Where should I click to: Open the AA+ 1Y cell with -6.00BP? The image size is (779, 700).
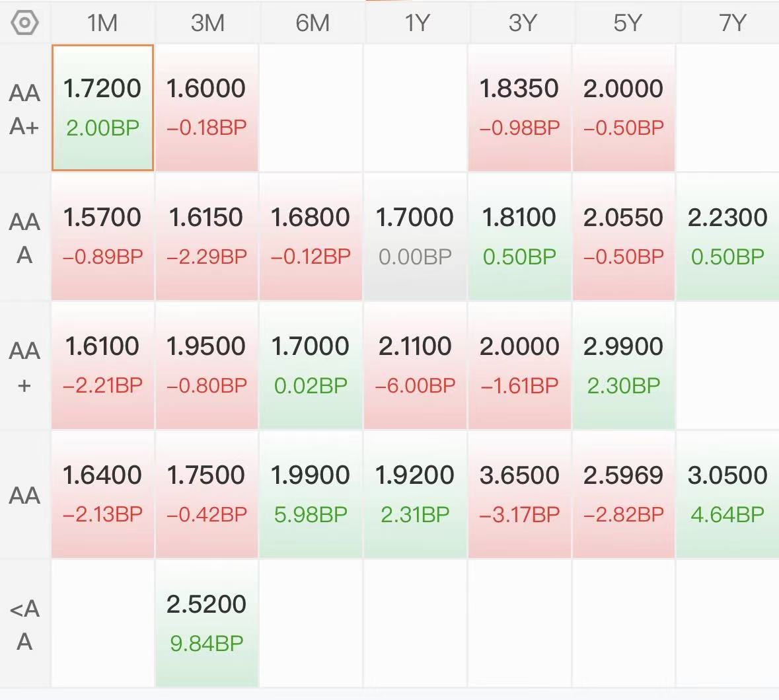(415, 366)
